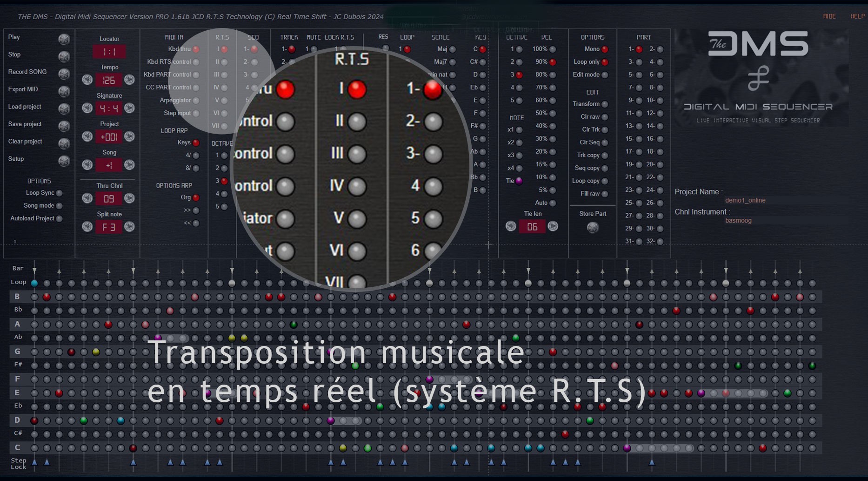
Task: Toggle the Song mode option
Action: (x=60, y=206)
